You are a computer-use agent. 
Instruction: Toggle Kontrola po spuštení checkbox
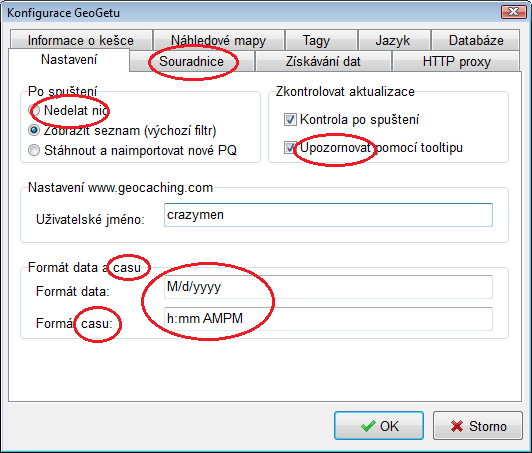pyautogui.click(x=352, y=119)
